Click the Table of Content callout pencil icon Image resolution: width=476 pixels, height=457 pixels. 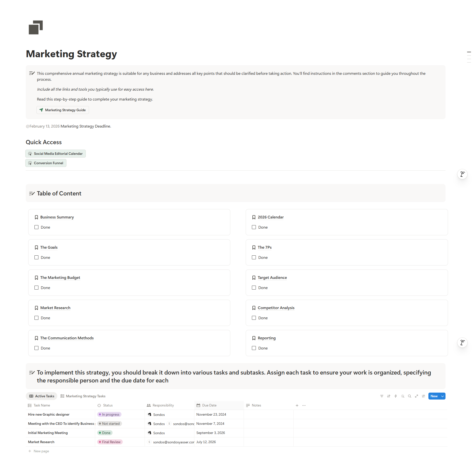[32, 193]
